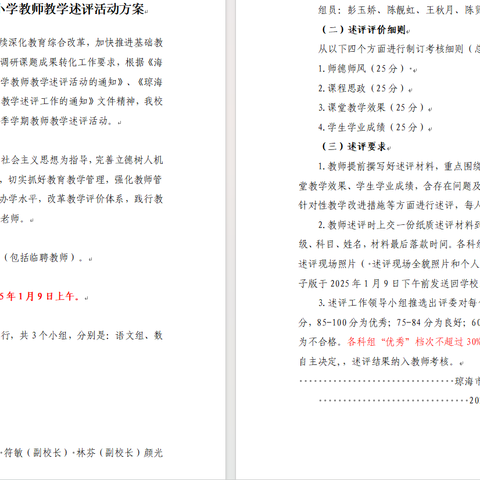Click line '调研课题成果转化工作要求'
The width and height of the screenshot is (480, 480).
[81, 62]
